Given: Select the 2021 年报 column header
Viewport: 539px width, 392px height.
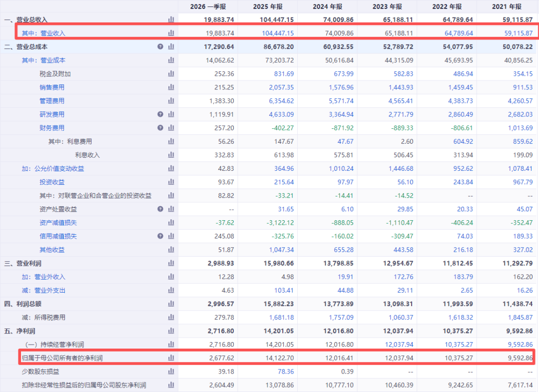Looking at the screenshot, I should click(x=507, y=6).
